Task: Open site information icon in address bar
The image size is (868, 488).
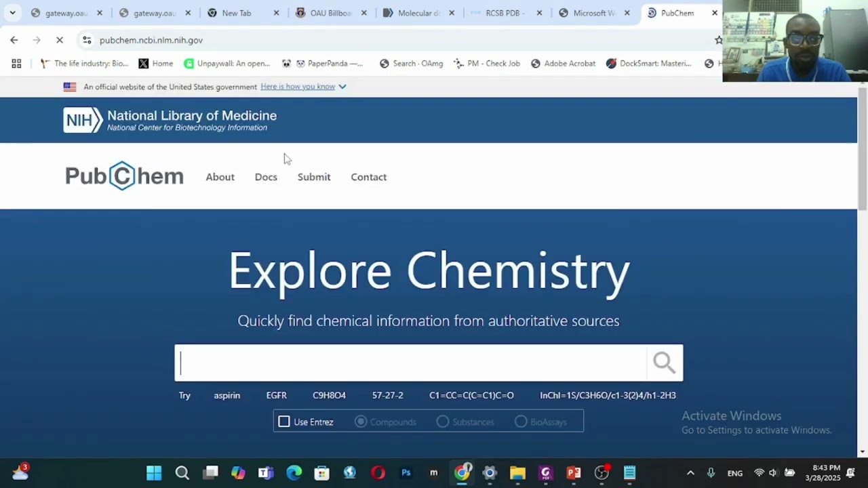Action: click(87, 40)
